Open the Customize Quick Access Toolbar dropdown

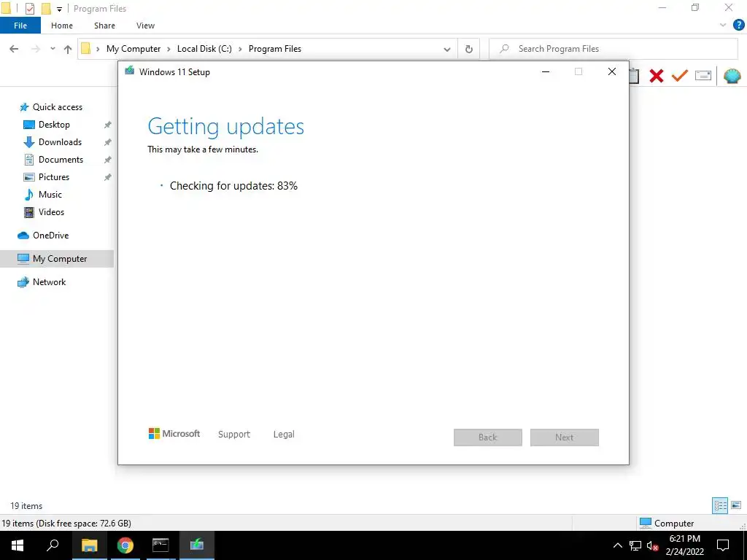60,9
